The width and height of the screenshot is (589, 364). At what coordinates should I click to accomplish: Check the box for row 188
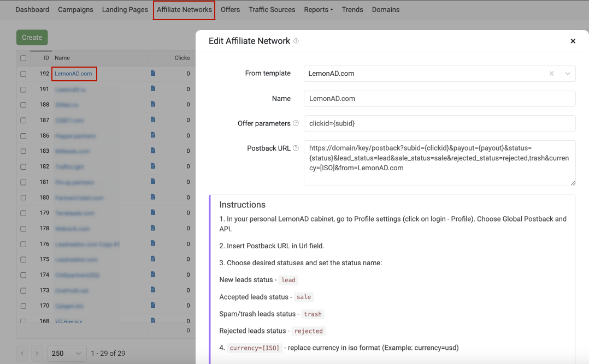23,105
